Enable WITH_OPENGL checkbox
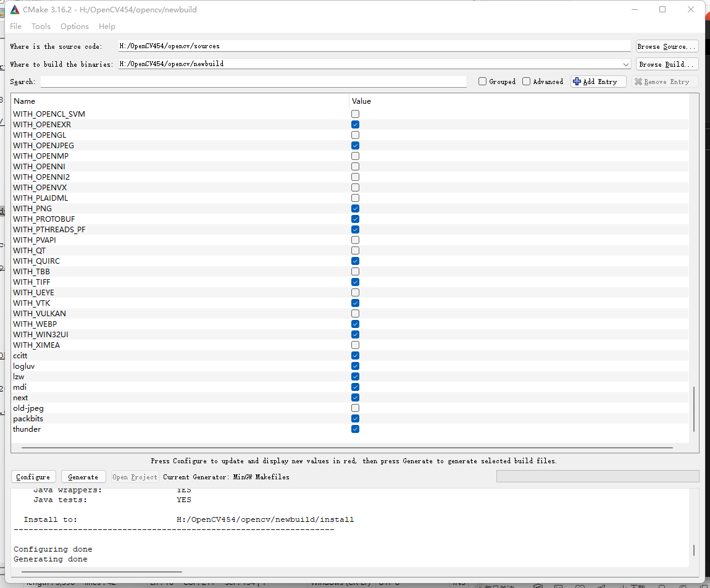The height and width of the screenshot is (588, 710). coord(356,135)
